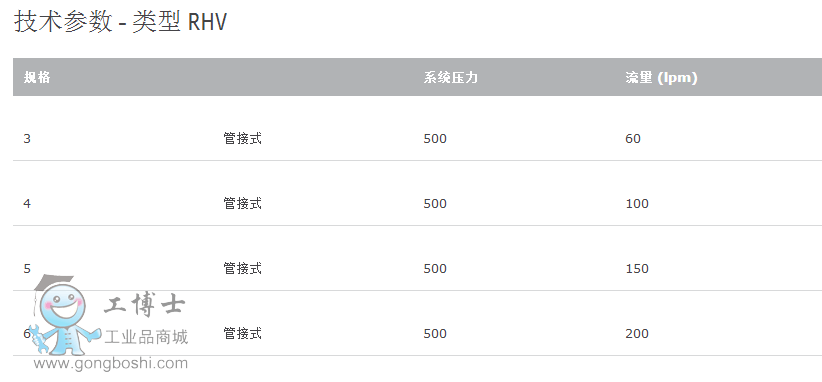Screen dimensions: 822x382
Task: Click the flow value 100
Action: coord(637,204)
